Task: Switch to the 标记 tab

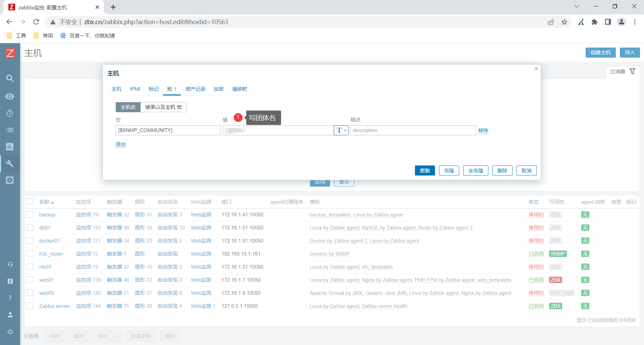Action: point(154,89)
